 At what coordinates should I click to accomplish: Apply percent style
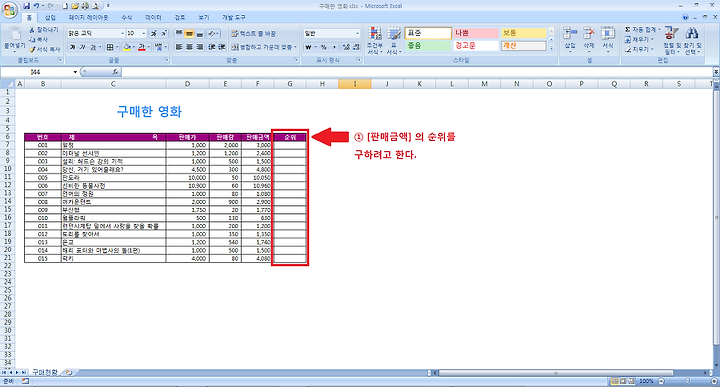323,47
